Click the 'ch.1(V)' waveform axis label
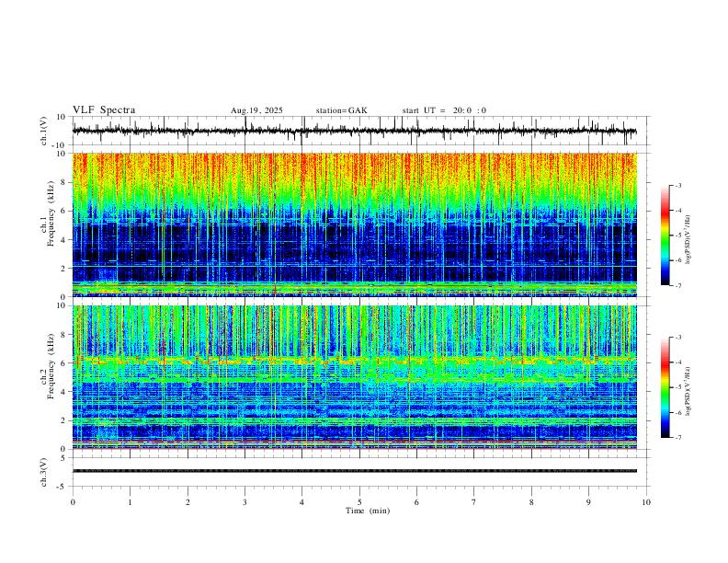This screenshot has width=728, height=563. click(44, 131)
